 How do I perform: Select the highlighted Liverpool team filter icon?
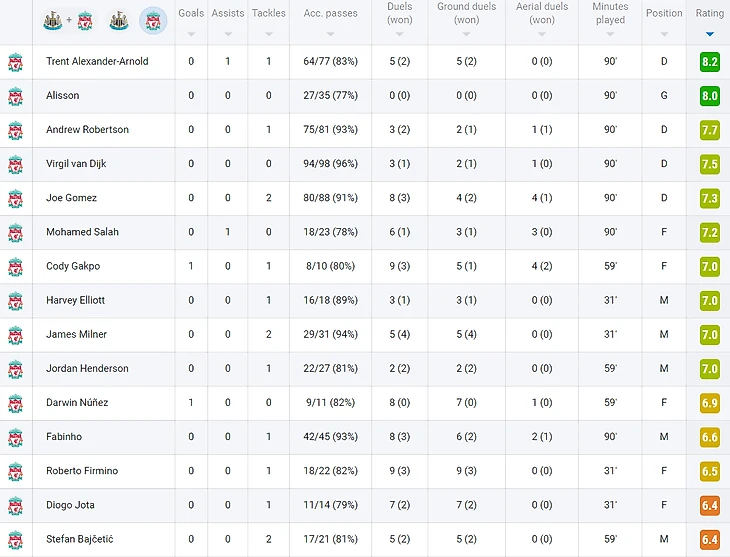(x=153, y=20)
